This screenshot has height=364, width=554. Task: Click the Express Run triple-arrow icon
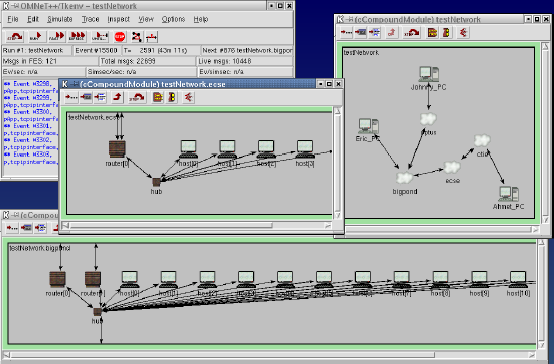pos(77,36)
